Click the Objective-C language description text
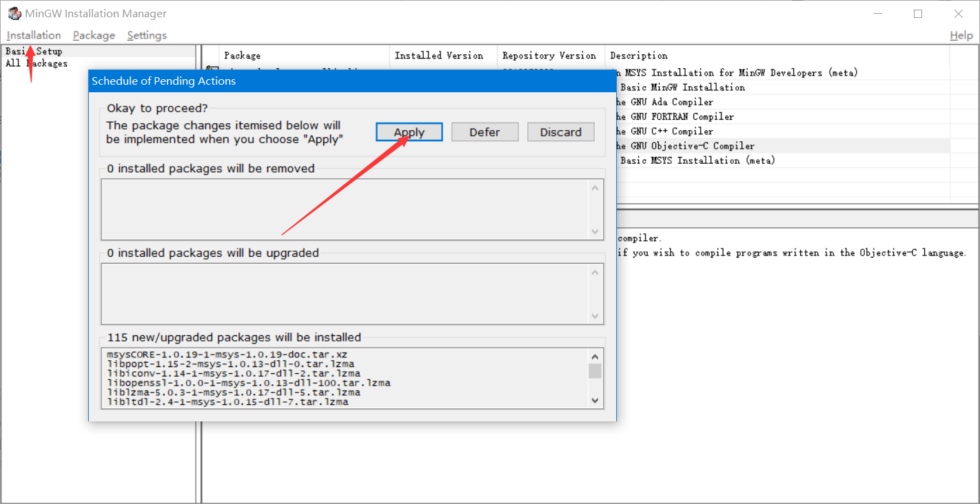The height and width of the screenshot is (504, 980). click(792, 253)
